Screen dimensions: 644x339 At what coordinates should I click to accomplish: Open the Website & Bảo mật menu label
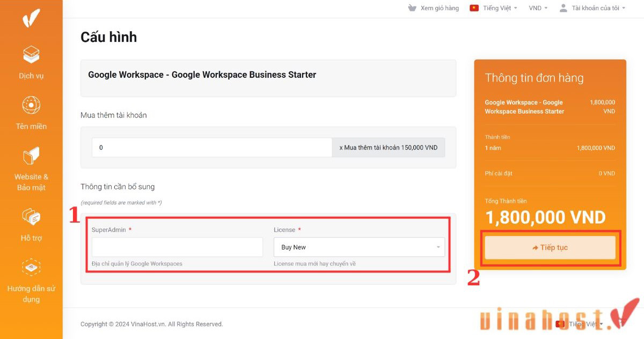pos(31,182)
